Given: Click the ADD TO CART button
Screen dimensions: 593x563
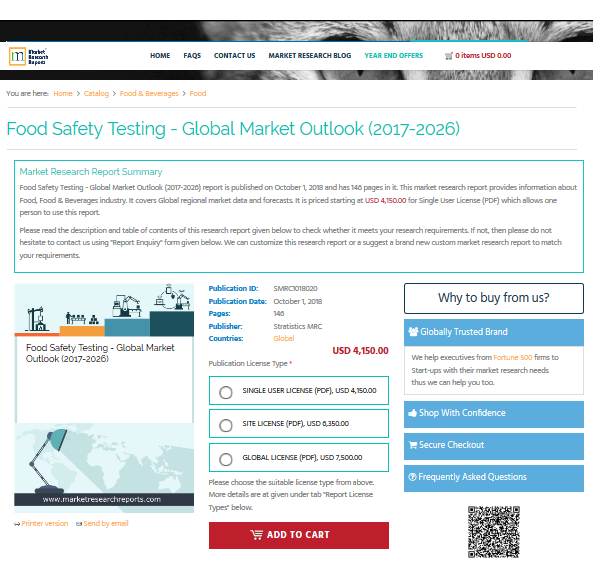Looking at the screenshot, I should point(299,535).
